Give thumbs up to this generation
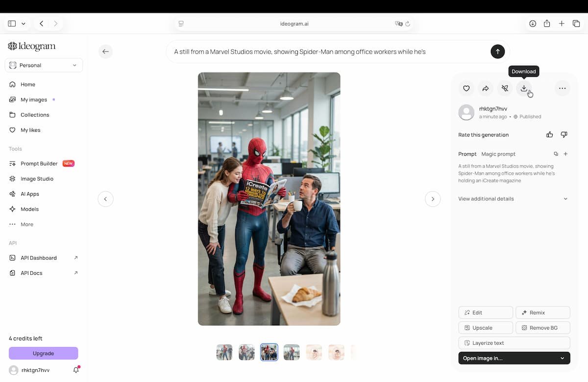 click(550, 135)
